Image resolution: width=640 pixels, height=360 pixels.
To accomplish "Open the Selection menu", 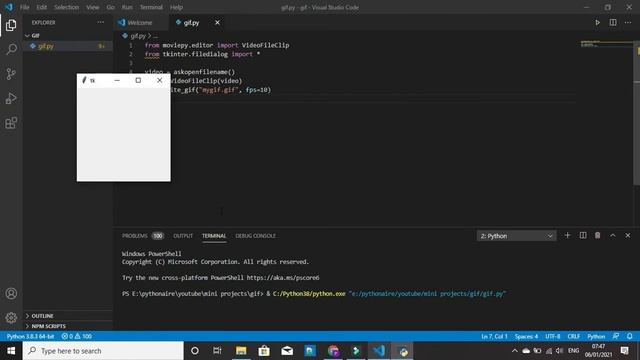I will [67, 7].
